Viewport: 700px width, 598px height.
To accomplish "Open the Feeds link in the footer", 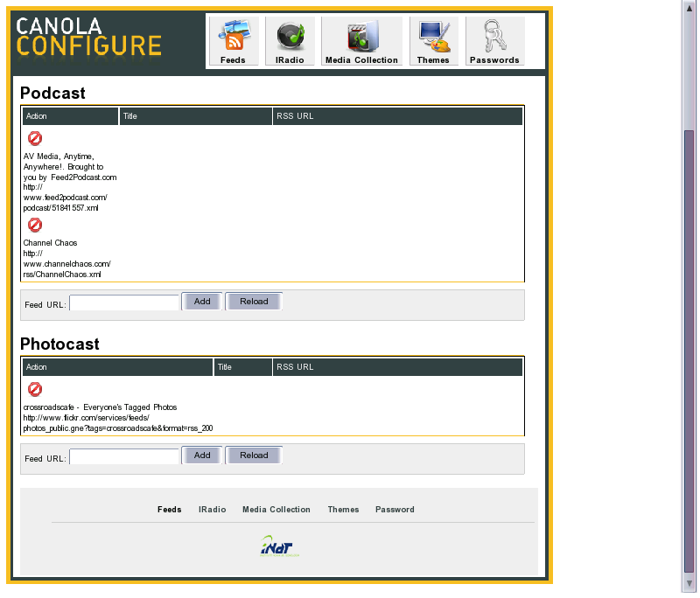I will click(x=169, y=509).
